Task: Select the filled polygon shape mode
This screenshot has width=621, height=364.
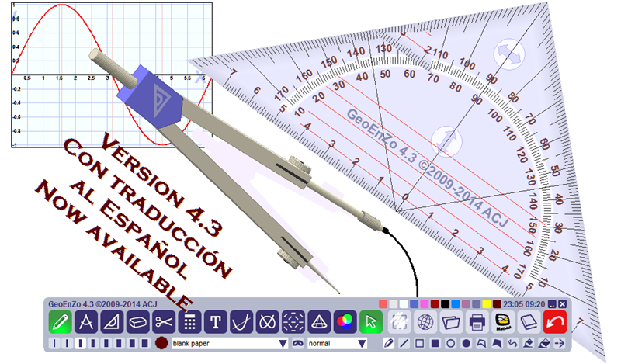Action: pos(497,343)
